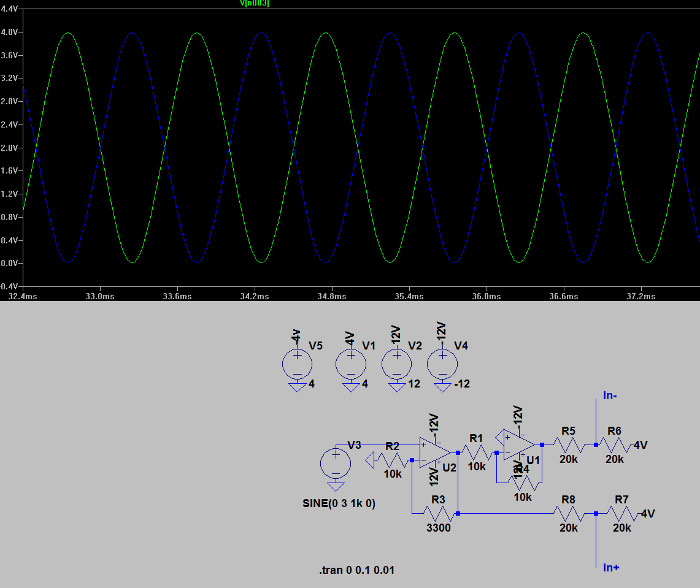Click the SINE(0 3 1k 0) text
Image resolution: width=700 pixels, height=588 pixels.
(339, 503)
